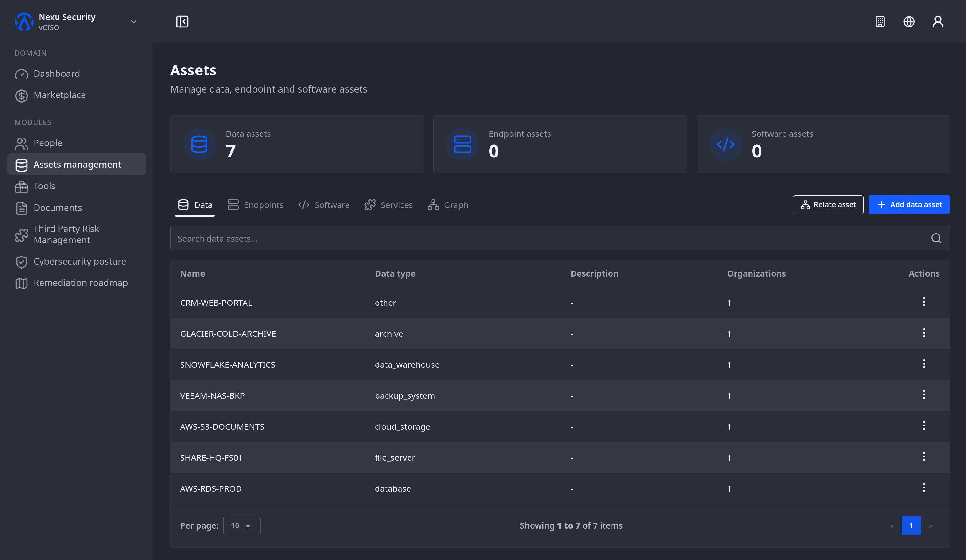The image size is (966, 560).
Task: Click the cloud_storage type cell
Action: (x=402, y=427)
